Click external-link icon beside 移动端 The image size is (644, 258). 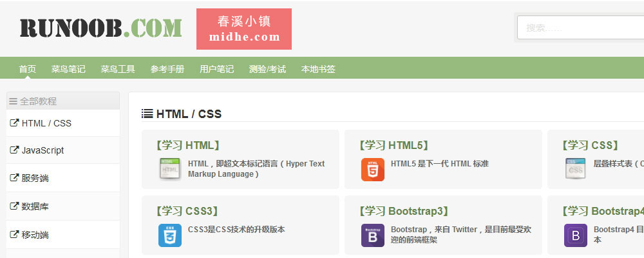click(x=14, y=234)
